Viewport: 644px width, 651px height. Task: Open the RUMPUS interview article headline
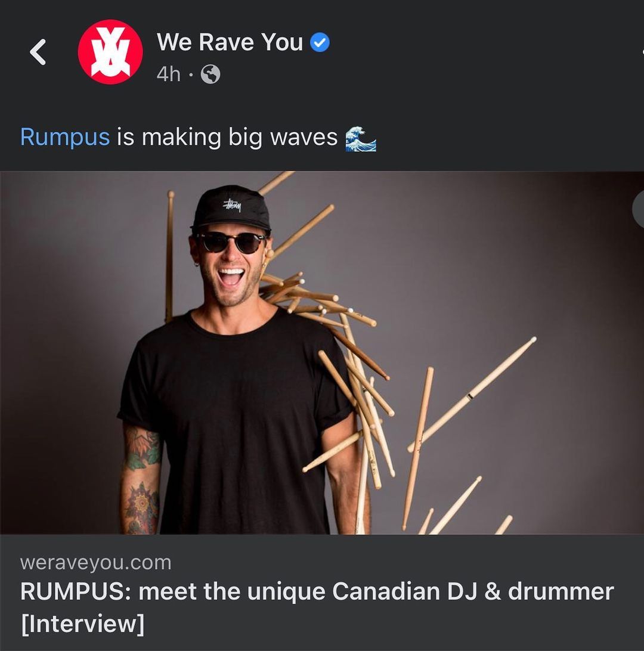[317, 607]
